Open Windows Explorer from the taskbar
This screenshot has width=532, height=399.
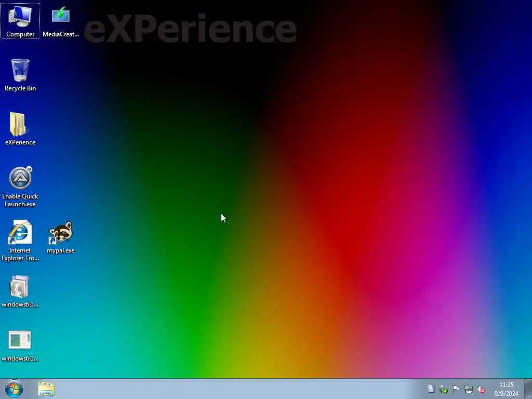(x=46, y=389)
